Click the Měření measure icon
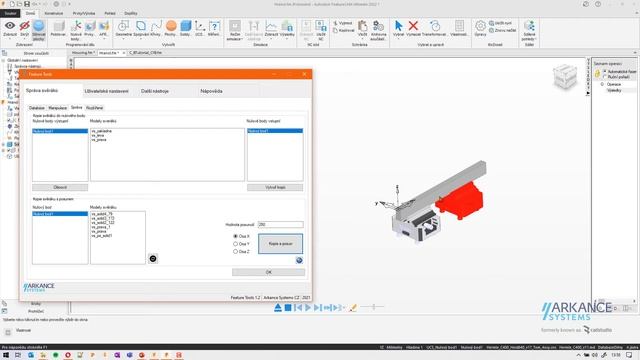 214,26
